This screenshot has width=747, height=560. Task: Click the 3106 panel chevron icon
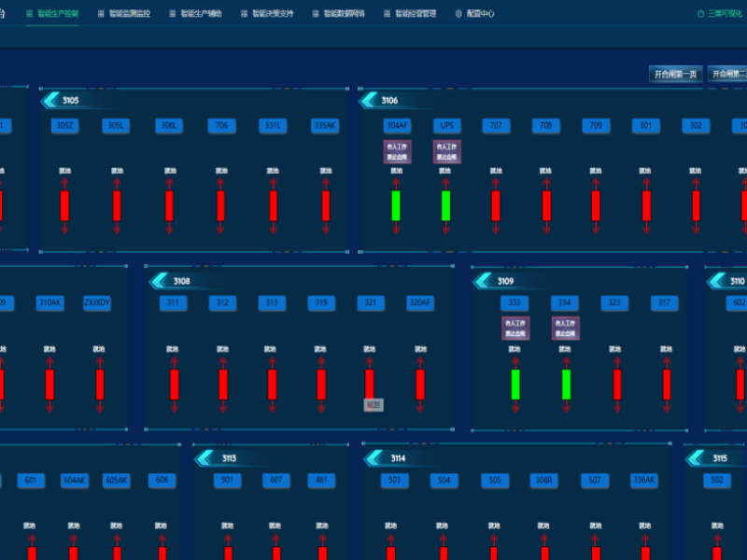(x=368, y=100)
